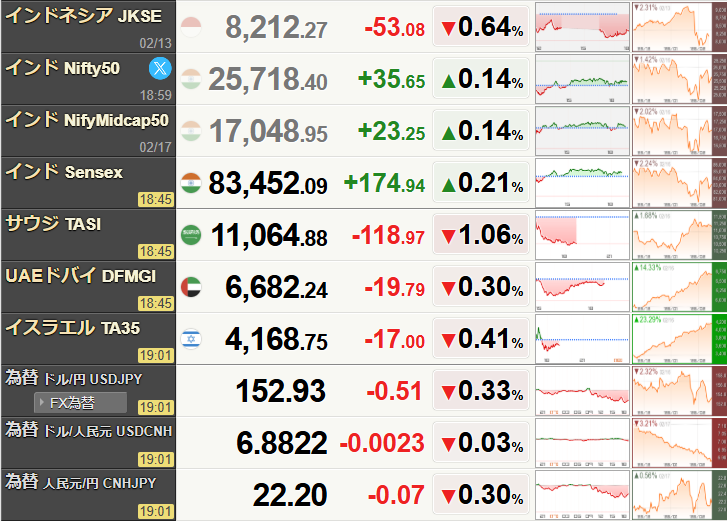Open the JKSE long-term orange chart
Viewport: 727px width, 521px height.
pyautogui.click(x=679, y=26)
